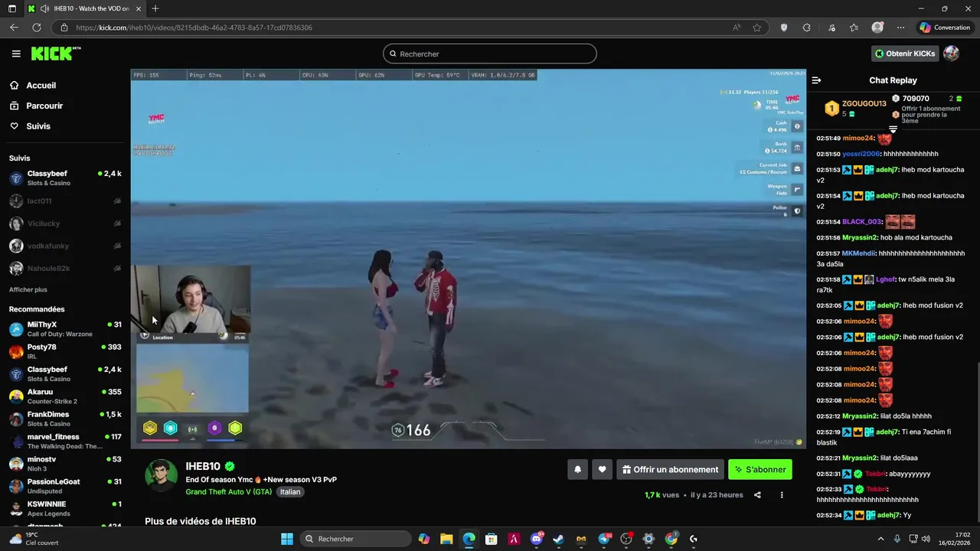Click the username BLACK_003 in chat

(x=862, y=222)
